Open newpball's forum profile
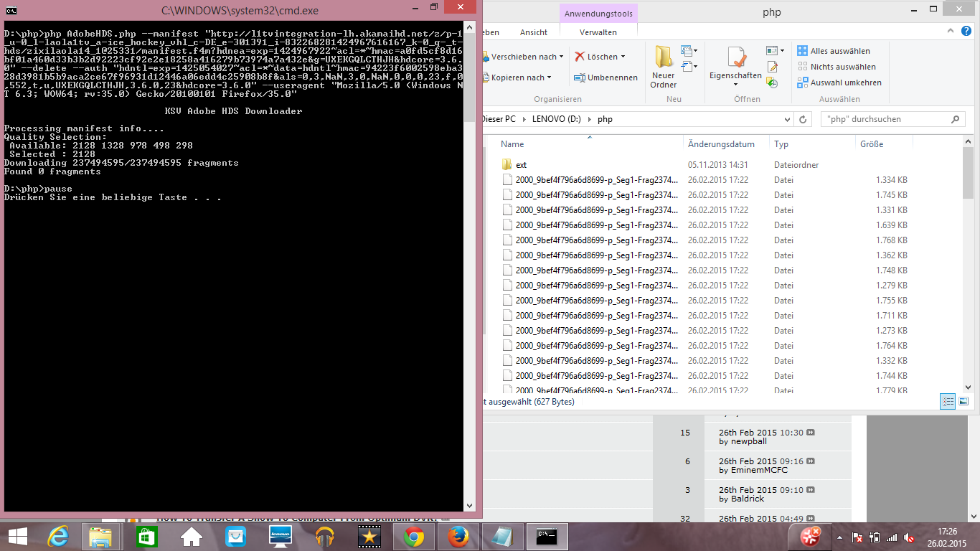The width and height of the screenshot is (980, 551). click(748, 442)
